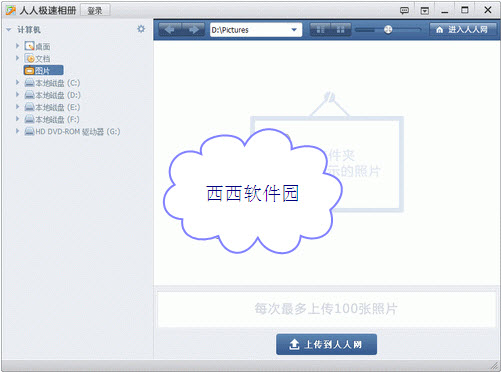The image size is (501, 372).
Task: Select HD DVD-ROM 驱动器 (G:)
Action: click(x=72, y=131)
